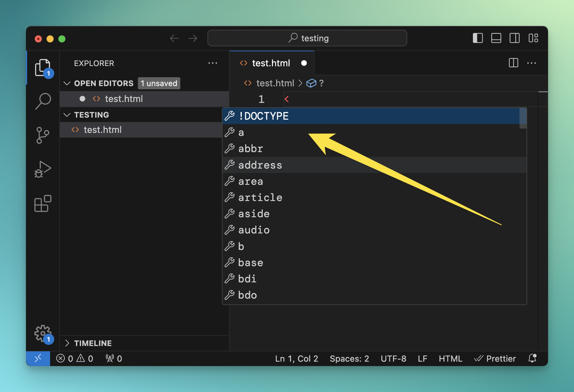Click the remote window indicator icon

coord(38,358)
